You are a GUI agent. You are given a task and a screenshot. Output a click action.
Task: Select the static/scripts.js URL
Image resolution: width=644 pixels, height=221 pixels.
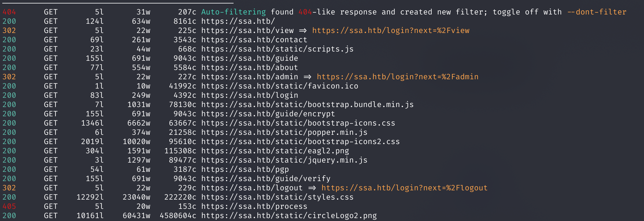277,49
